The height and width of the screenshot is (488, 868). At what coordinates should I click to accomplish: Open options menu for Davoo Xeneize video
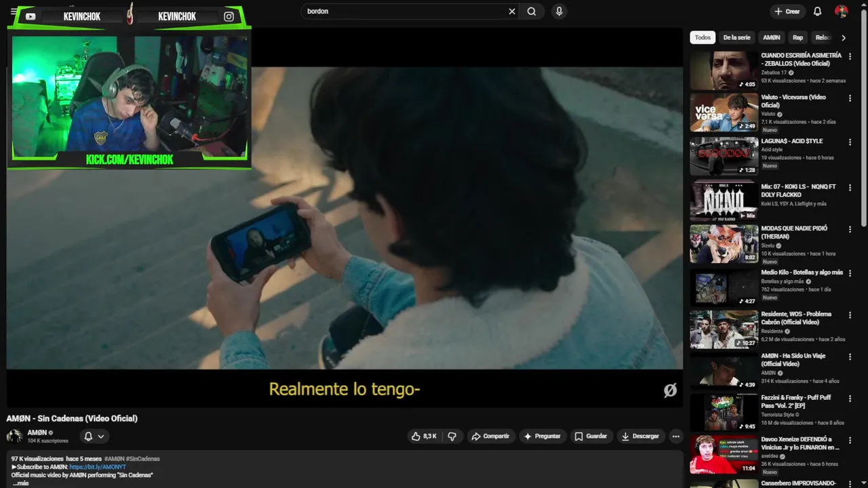[x=850, y=441]
